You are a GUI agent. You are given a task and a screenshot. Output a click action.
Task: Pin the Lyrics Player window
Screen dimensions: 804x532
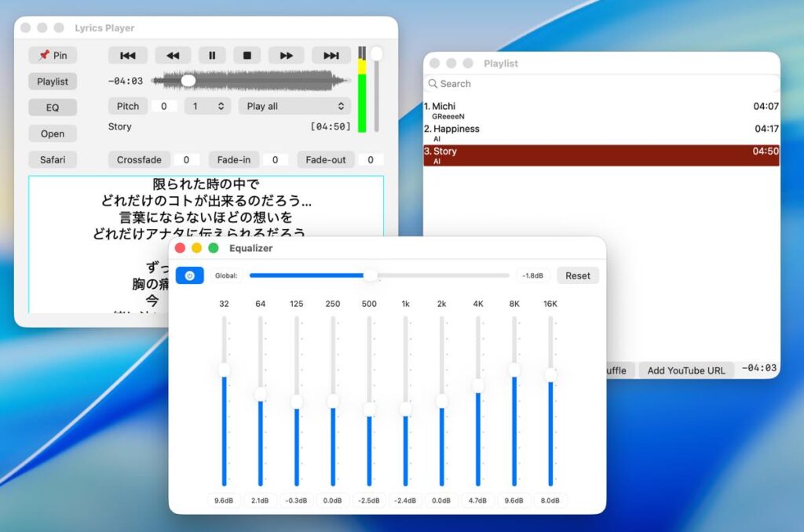[53, 55]
